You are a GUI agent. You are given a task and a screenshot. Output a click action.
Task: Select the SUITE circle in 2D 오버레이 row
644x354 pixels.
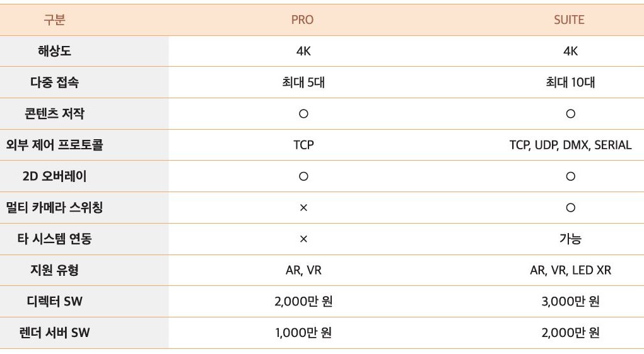(570, 176)
